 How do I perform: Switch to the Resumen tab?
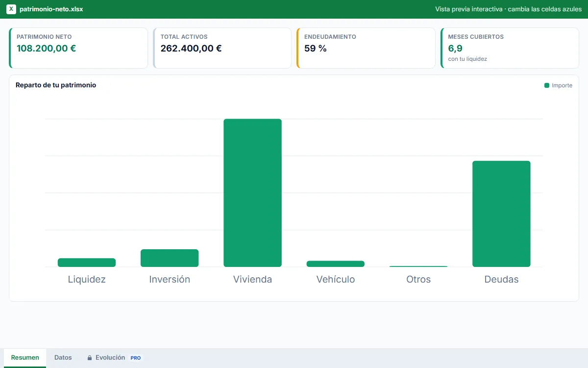tap(25, 358)
